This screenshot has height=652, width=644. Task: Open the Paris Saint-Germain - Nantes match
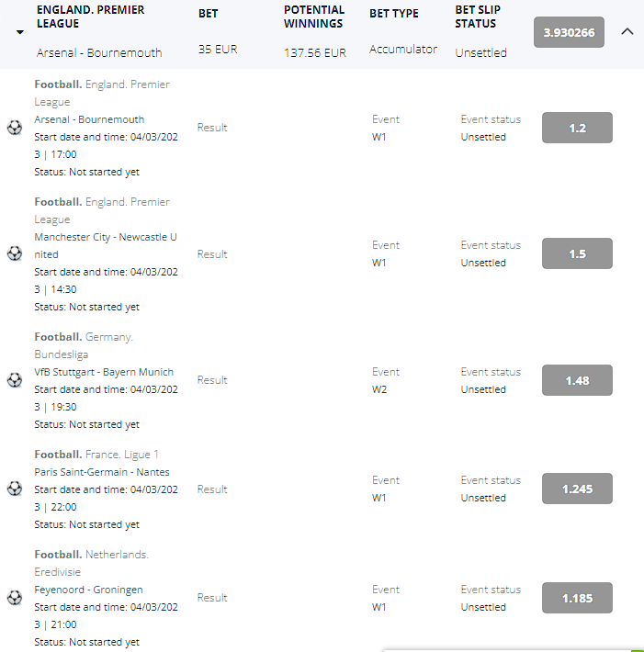102,472
